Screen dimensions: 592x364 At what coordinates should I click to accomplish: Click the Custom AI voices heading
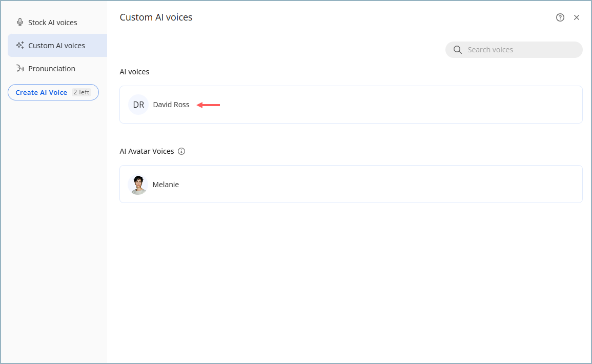click(x=156, y=17)
